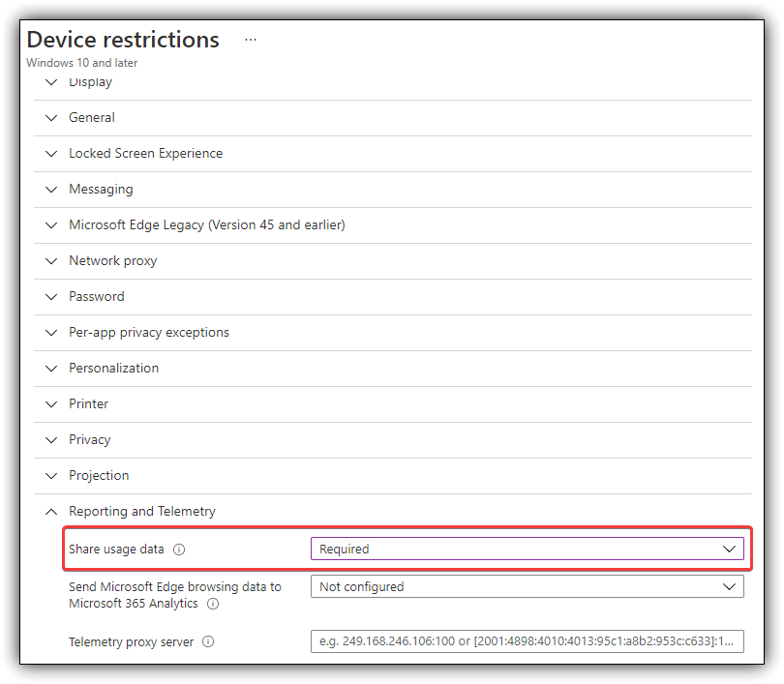Click info icon for Microsoft 365 Analytics

213,604
